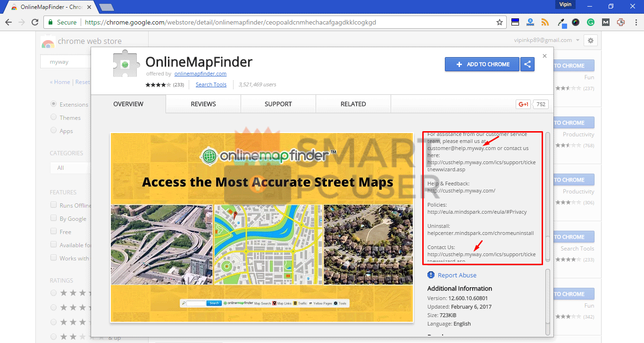Click the RSS feed extension icon
644x343 pixels.
tap(545, 22)
